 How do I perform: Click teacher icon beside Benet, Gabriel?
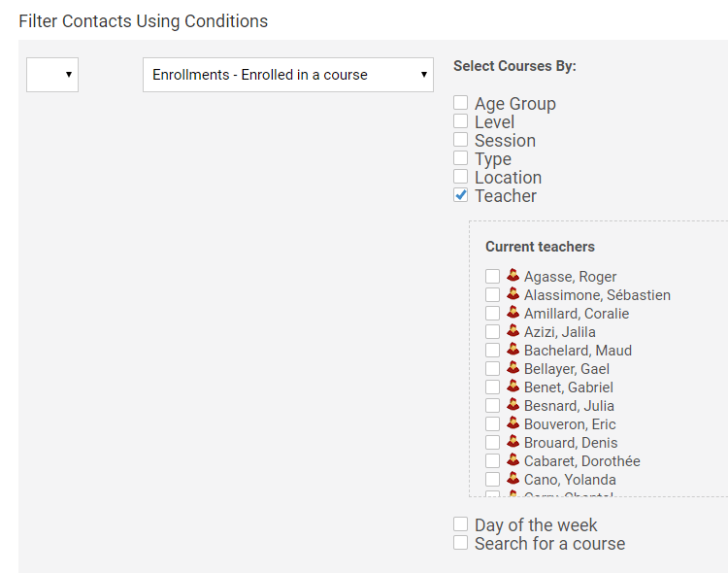point(513,387)
